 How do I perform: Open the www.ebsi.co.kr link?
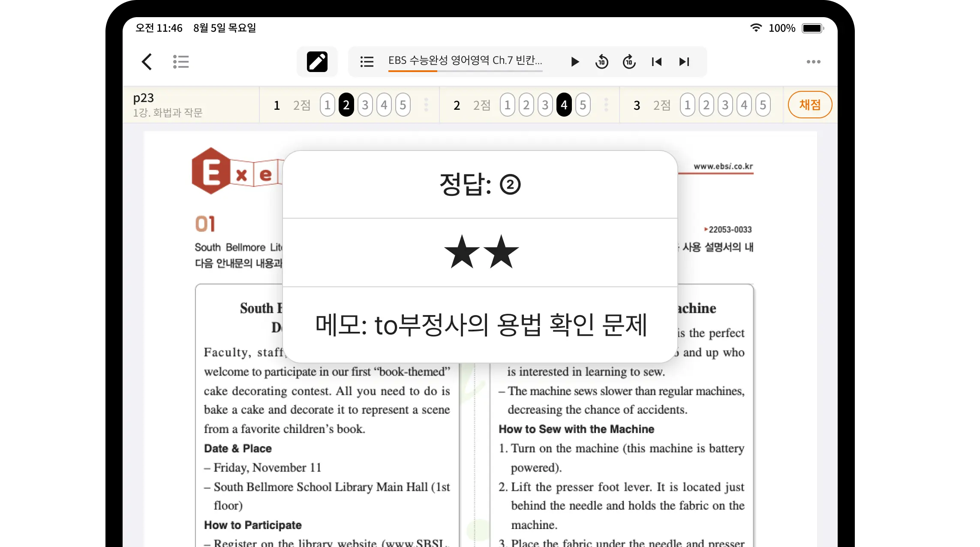723,166
